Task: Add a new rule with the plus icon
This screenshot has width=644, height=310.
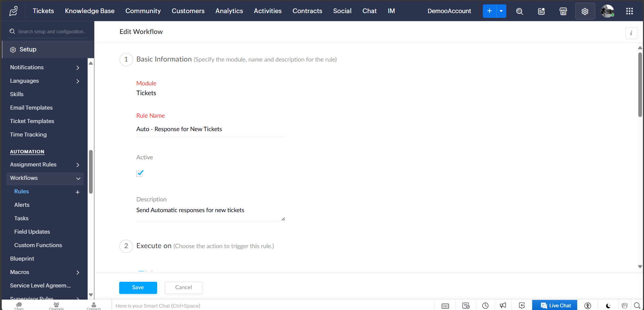Action: coord(78,192)
